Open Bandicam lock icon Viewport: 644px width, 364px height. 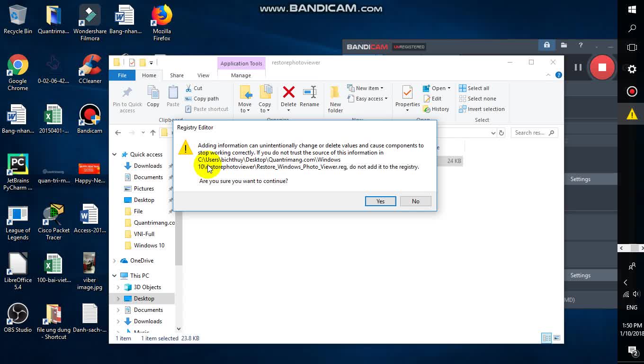click(x=547, y=45)
